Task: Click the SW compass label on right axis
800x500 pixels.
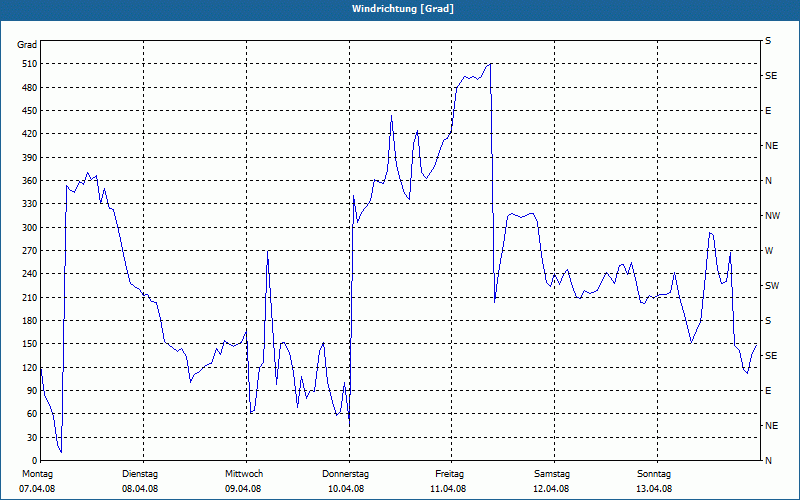Action: click(x=772, y=286)
